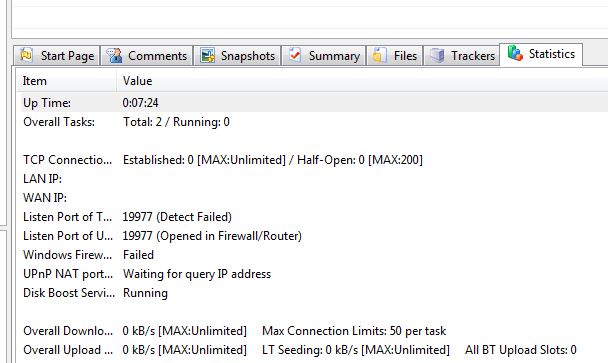The height and width of the screenshot is (363, 608).
Task: Click the Files tab icon
Action: [380, 55]
